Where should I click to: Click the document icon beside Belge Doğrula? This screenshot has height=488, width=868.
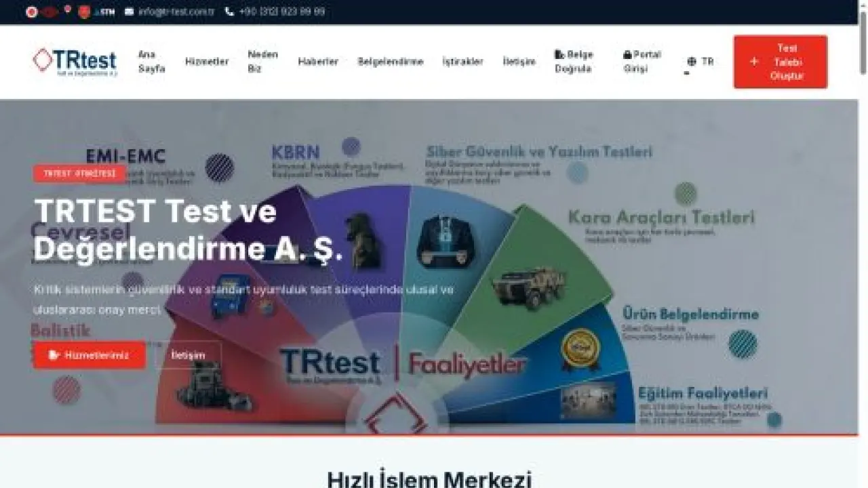click(x=559, y=54)
